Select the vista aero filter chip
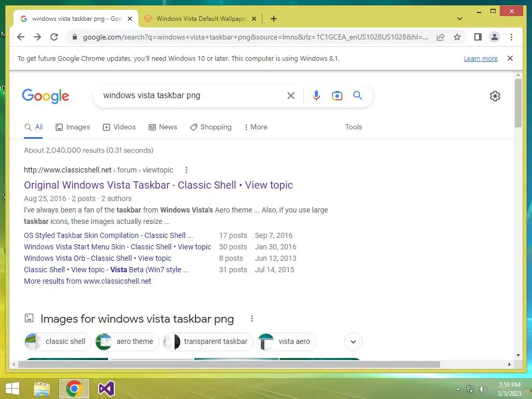 pos(287,342)
